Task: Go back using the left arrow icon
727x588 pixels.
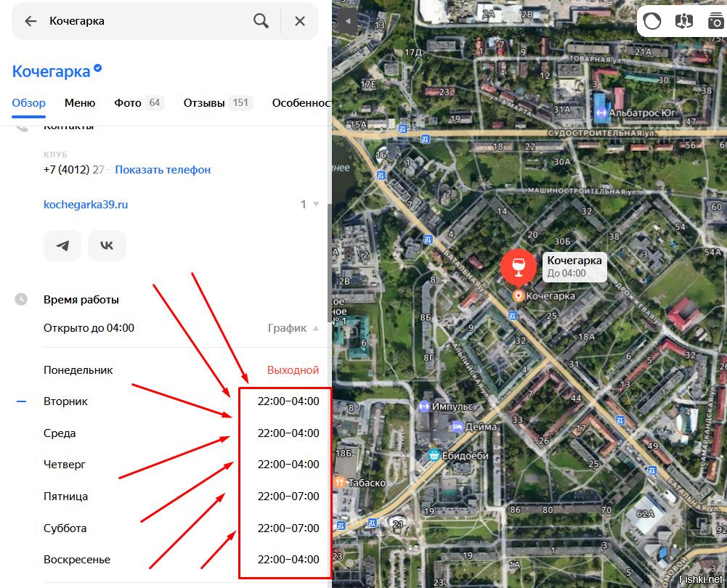Action: (x=31, y=21)
